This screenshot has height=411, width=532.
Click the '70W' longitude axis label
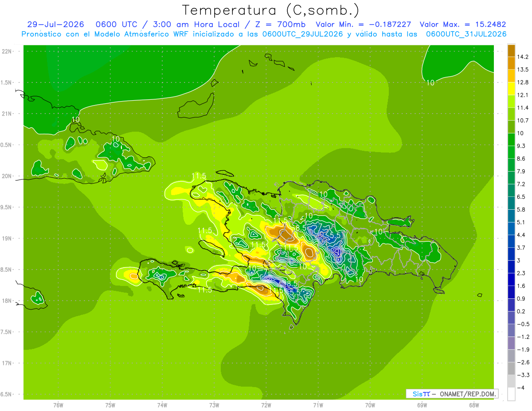[x=370, y=405]
